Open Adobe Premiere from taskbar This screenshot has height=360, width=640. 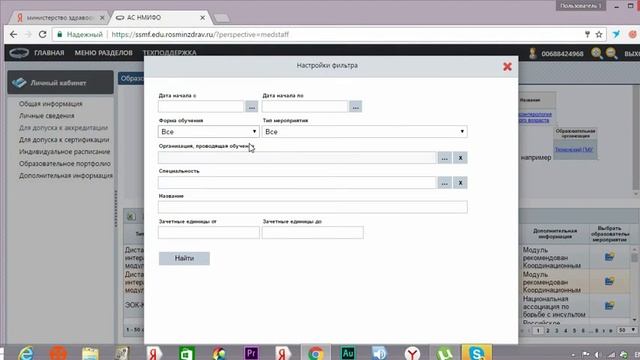click(251, 353)
